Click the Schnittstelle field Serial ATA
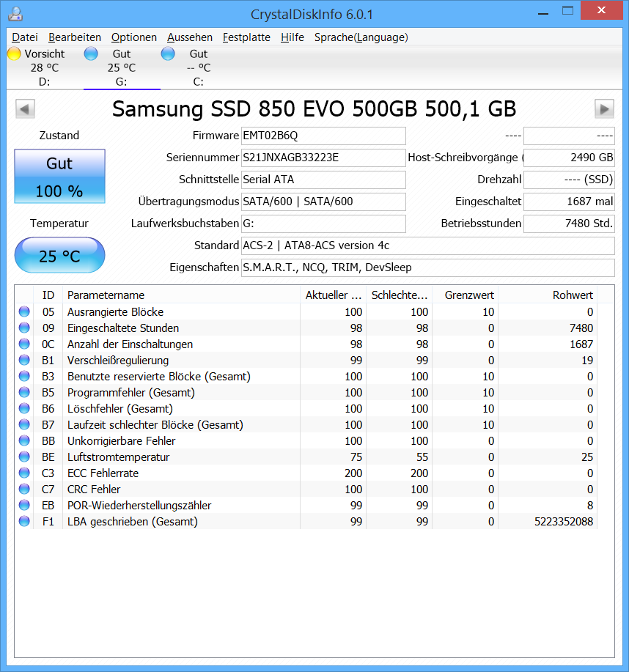This screenshot has width=629, height=672. point(323,180)
